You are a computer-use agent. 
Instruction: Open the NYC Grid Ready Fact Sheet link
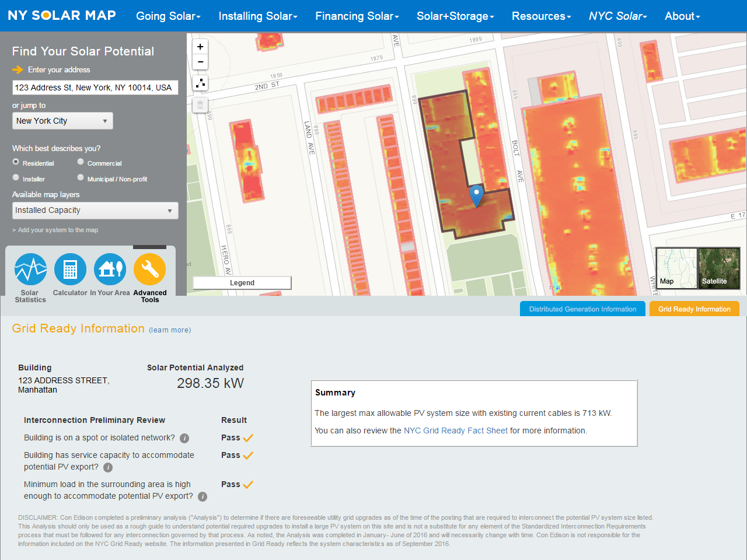coord(456,430)
